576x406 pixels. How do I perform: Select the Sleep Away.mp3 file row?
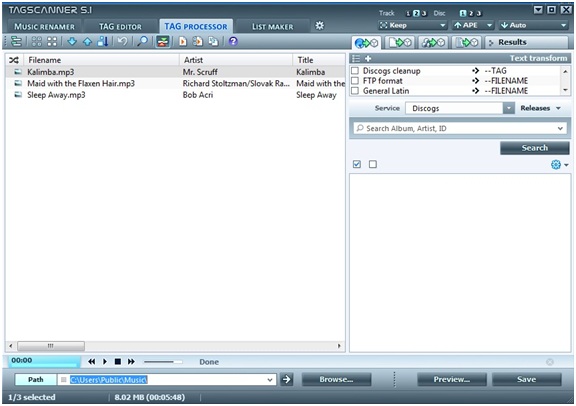[x=175, y=95]
